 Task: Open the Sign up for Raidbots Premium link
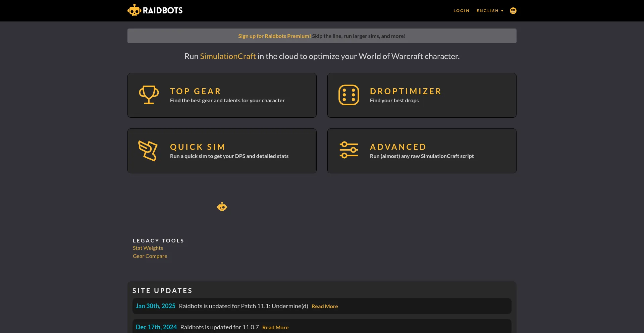tap(274, 36)
